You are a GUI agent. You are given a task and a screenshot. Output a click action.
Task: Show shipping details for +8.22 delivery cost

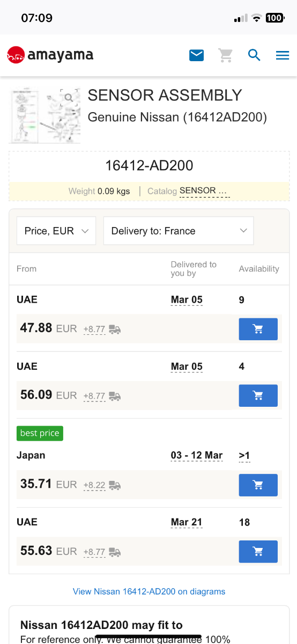point(94,485)
